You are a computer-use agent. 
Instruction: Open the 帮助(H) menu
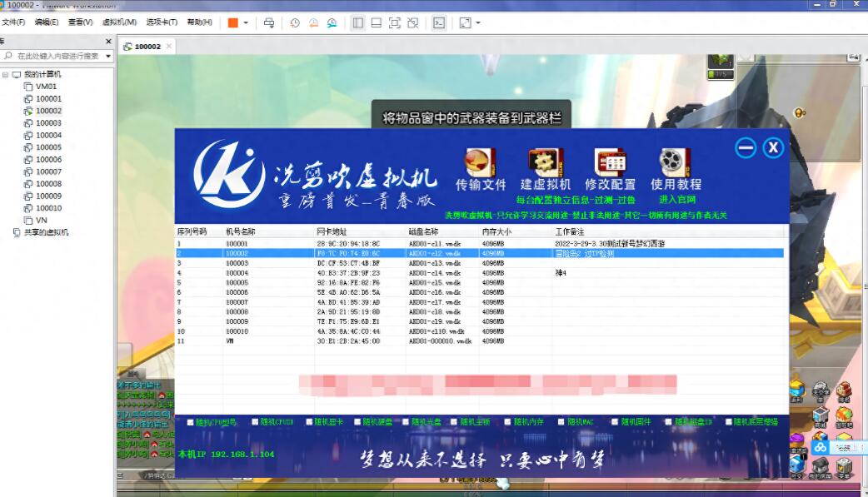pyautogui.click(x=199, y=22)
